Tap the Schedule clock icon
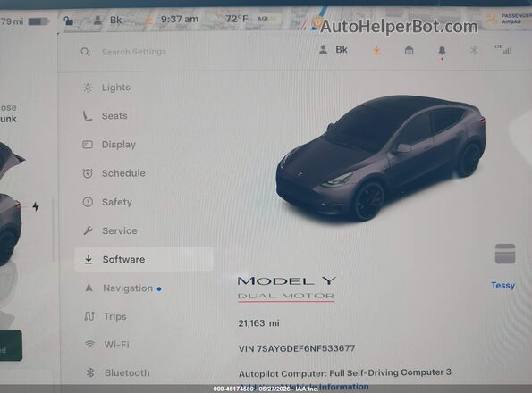532x393 pixels. pos(88,173)
